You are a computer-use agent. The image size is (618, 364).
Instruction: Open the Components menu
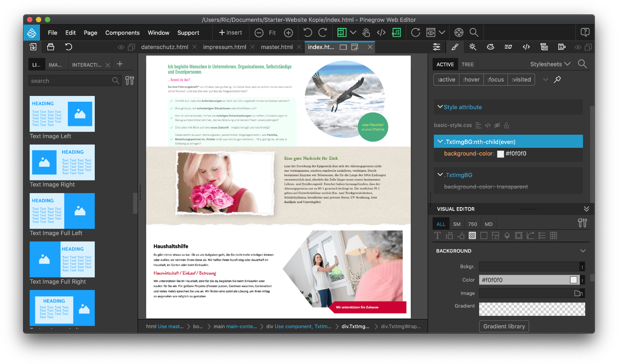(122, 33)
